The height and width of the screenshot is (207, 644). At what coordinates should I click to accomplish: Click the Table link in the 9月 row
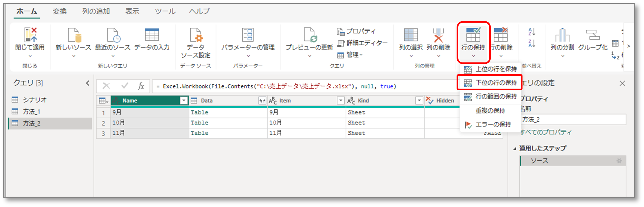coord(199,113)
